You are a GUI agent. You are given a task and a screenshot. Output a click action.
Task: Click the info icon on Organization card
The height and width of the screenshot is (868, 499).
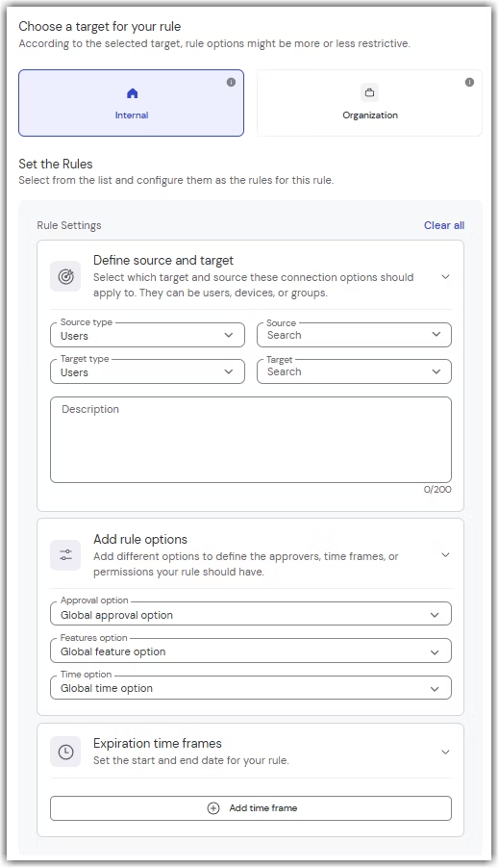tap(469, 82)
